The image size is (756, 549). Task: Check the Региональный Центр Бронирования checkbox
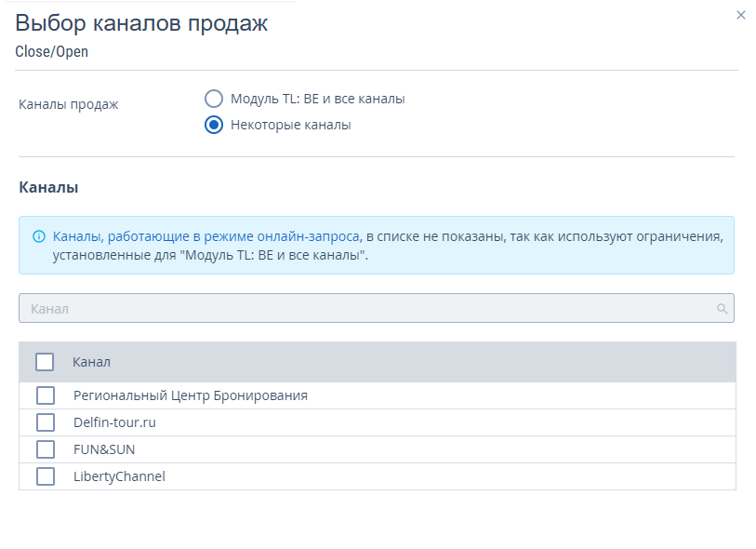click(46, 395)
